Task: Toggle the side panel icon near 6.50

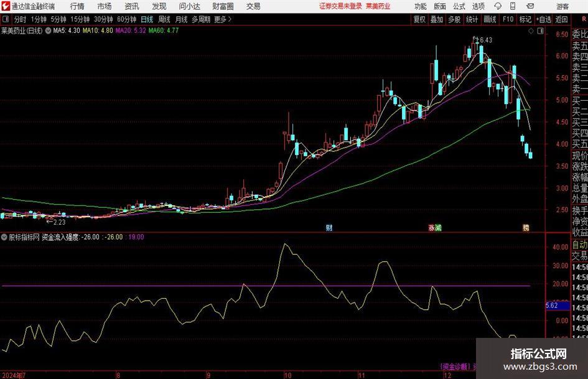Action: tap(540, 31)
